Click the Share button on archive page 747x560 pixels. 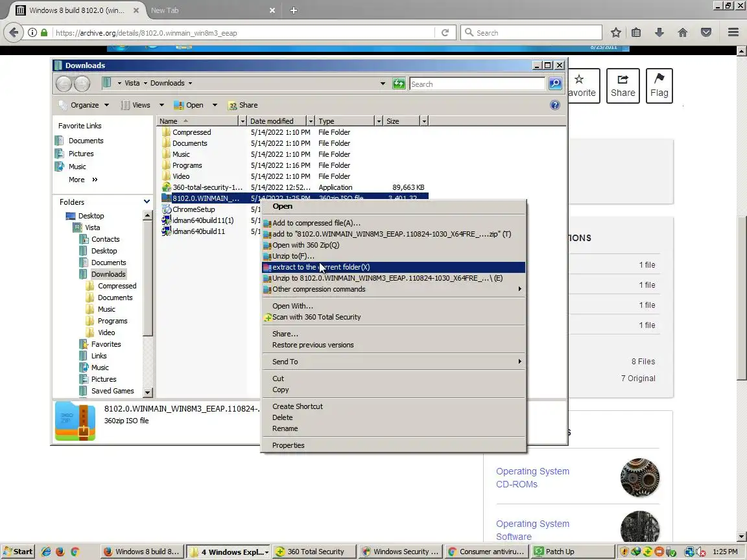click(x=622, y=86)
